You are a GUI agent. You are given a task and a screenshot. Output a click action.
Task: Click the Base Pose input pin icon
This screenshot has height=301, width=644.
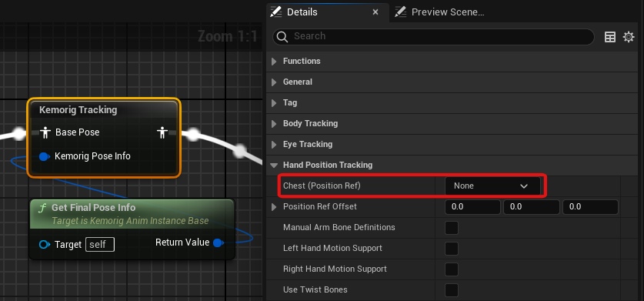[x=45, y=132]
